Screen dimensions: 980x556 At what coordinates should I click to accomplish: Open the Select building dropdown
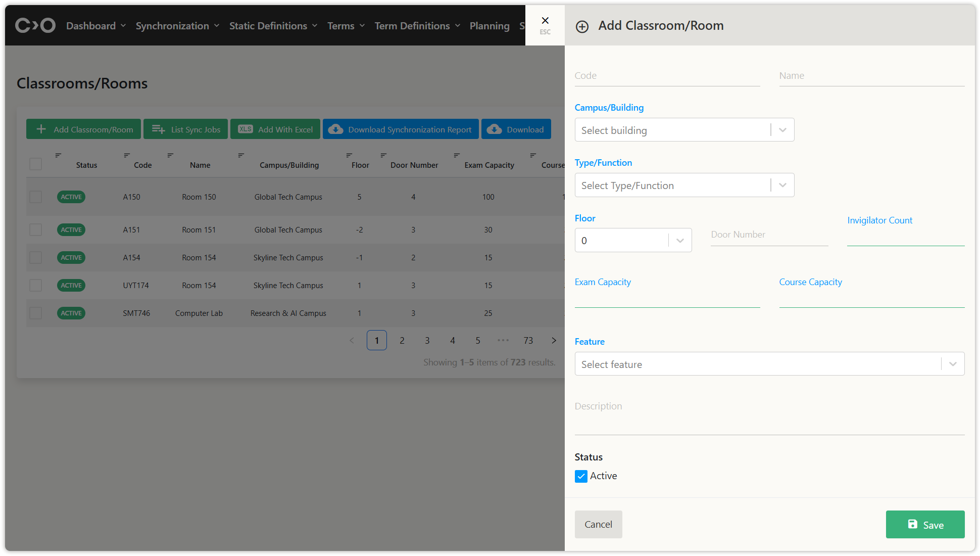click(684, 130)
